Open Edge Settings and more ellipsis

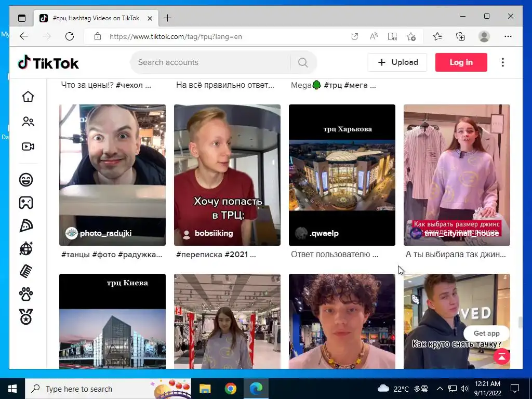508,36
